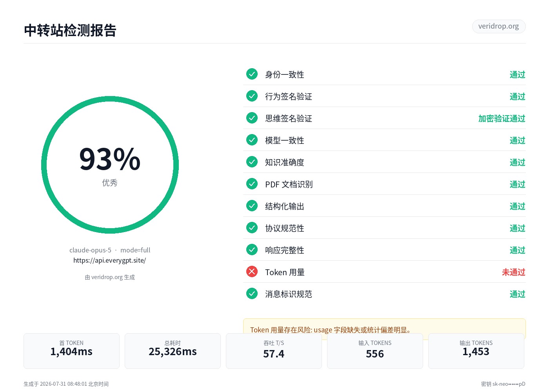Select the 首 TOKEN 1,404ms stat card

71,351
